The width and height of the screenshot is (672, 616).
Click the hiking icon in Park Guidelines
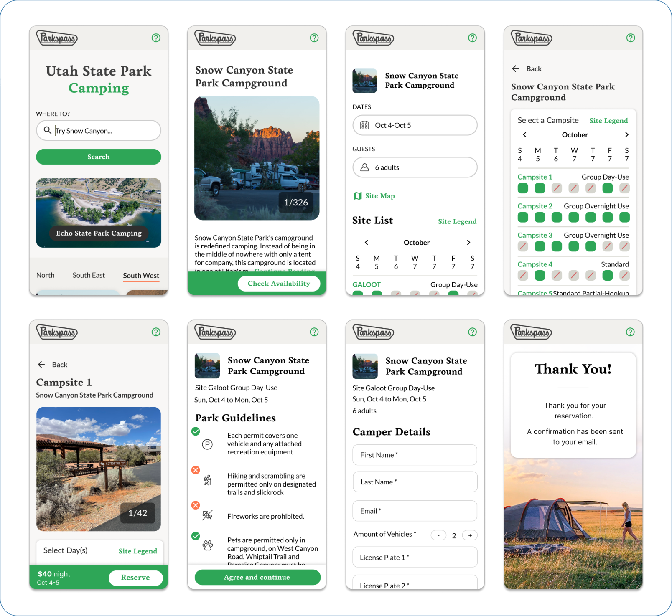click(x=207, y=480)
